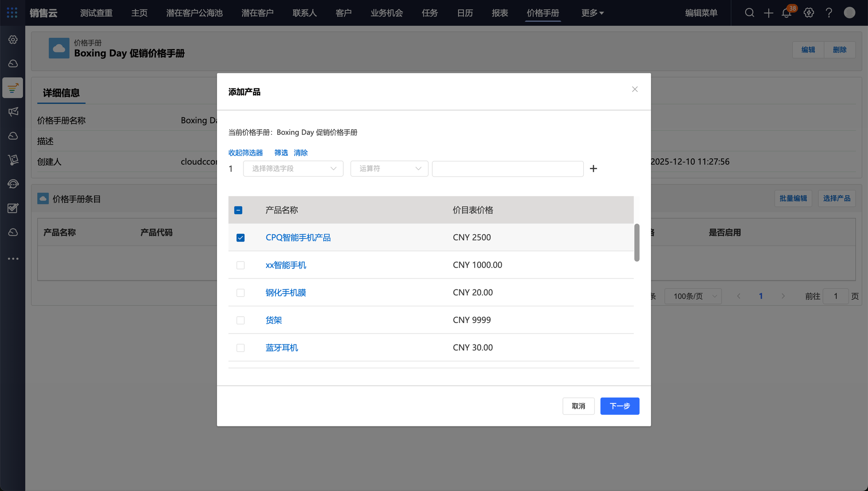
Task: Check the xx智能手机 product checkbox
Action: point(240,265)
